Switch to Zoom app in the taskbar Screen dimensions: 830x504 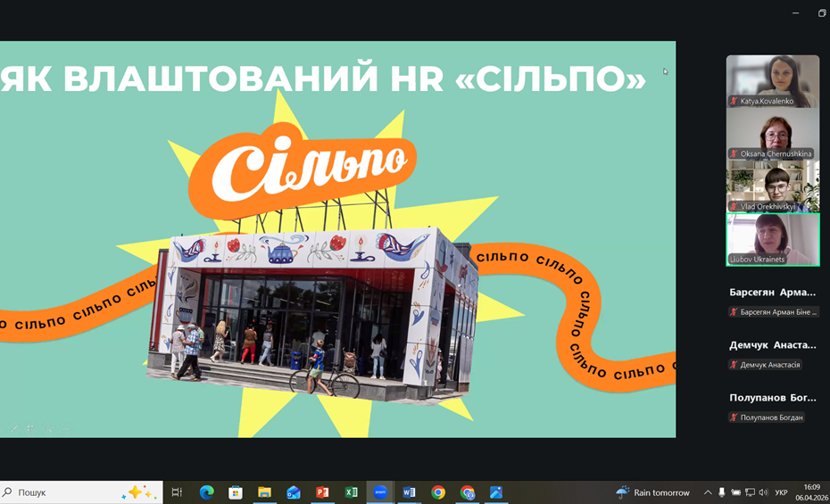[x=380, y=492]
